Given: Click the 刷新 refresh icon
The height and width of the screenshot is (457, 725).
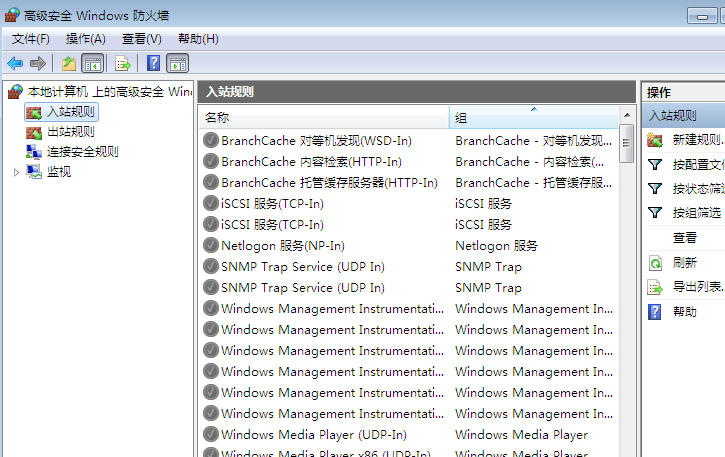Looking at the screenshot, I should click(655, 263).
